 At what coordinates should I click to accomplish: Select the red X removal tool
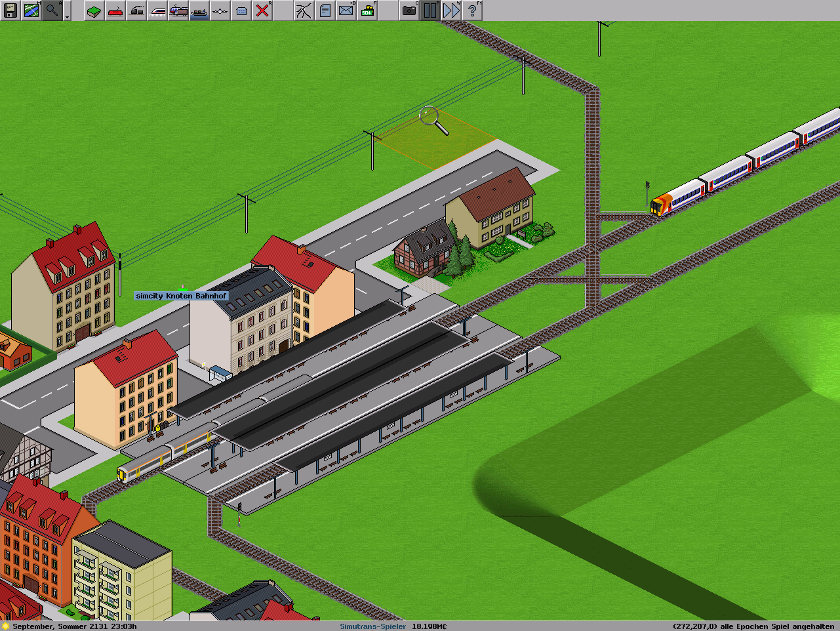pos(262,10)
